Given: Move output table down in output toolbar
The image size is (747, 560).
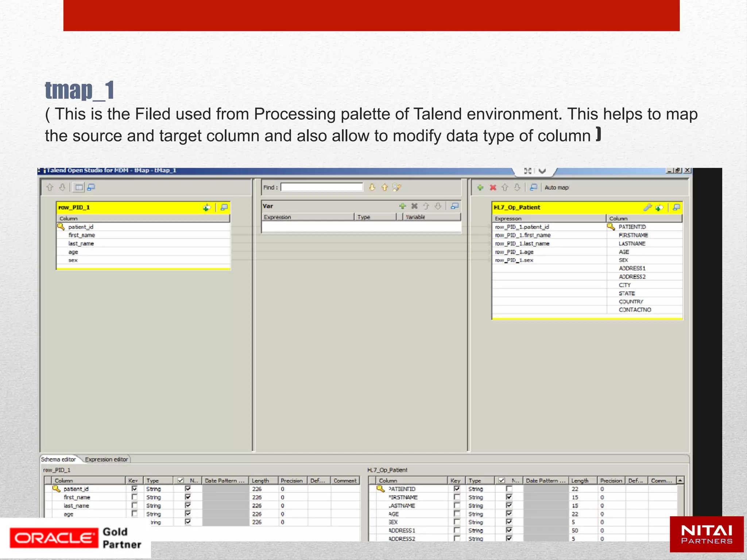Looking at the screenshot, I should point(517,187).
